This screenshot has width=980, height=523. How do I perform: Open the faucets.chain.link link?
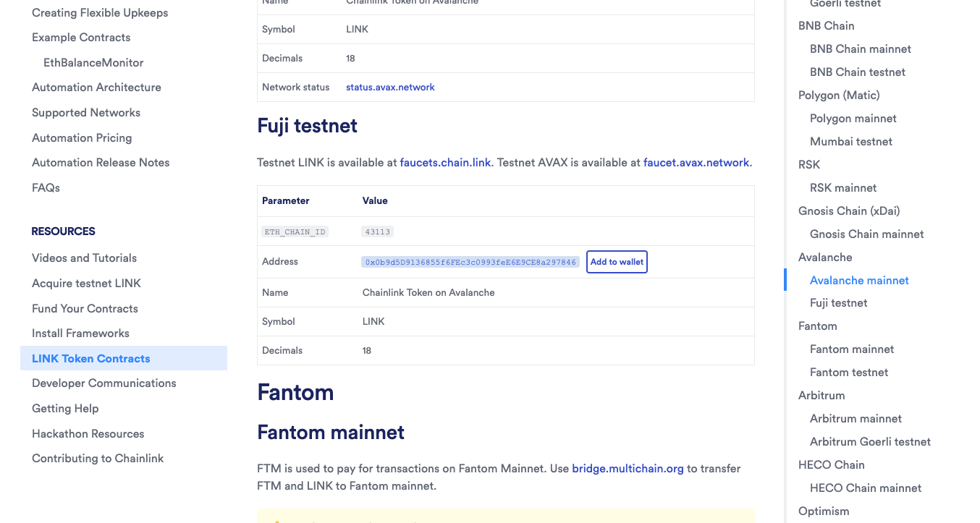(x=445, y=163)
